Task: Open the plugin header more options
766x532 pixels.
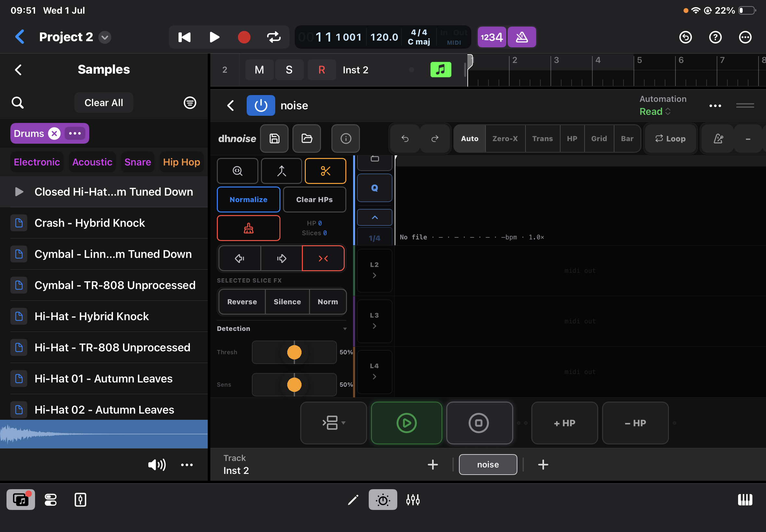Action: (715, 106)
